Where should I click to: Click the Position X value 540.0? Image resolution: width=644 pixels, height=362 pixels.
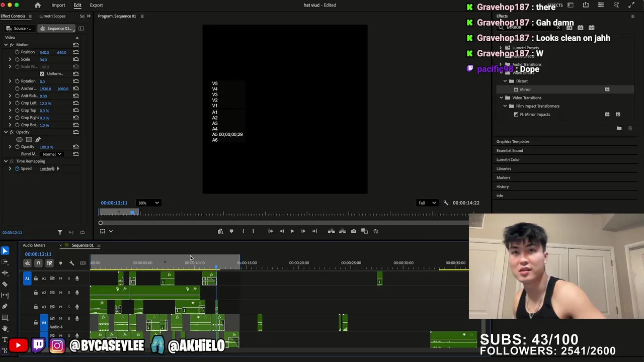point(44,52)
